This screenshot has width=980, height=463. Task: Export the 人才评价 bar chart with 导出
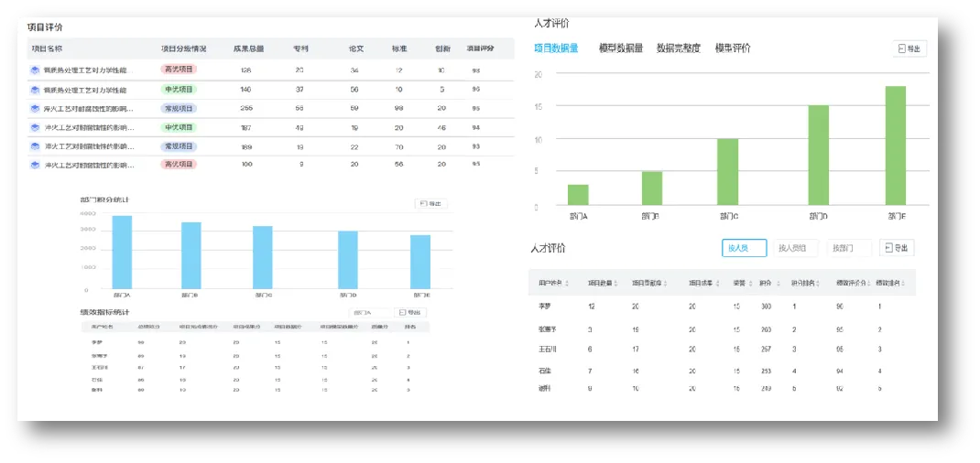point(909,48)
